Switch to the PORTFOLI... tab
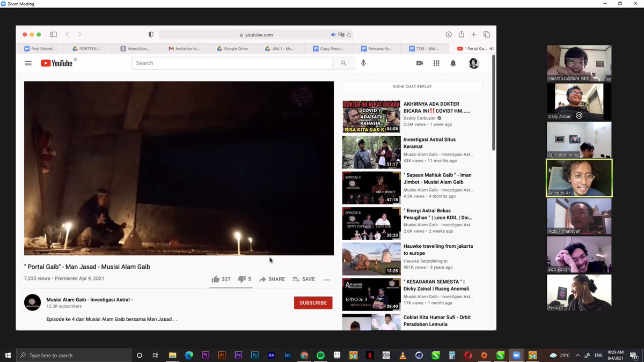This screenshot has height=362, width=644. coord(87,48)
